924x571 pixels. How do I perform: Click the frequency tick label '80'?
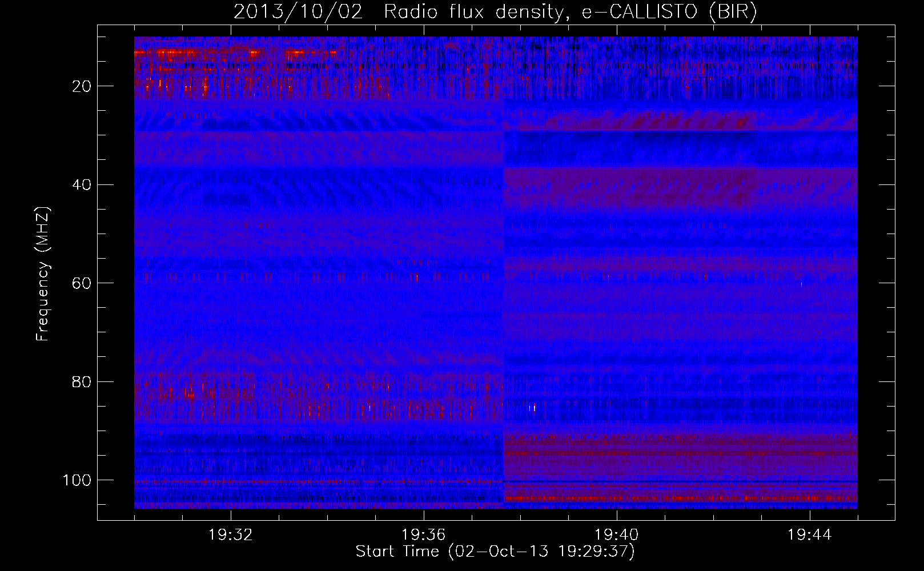(82, 382)
